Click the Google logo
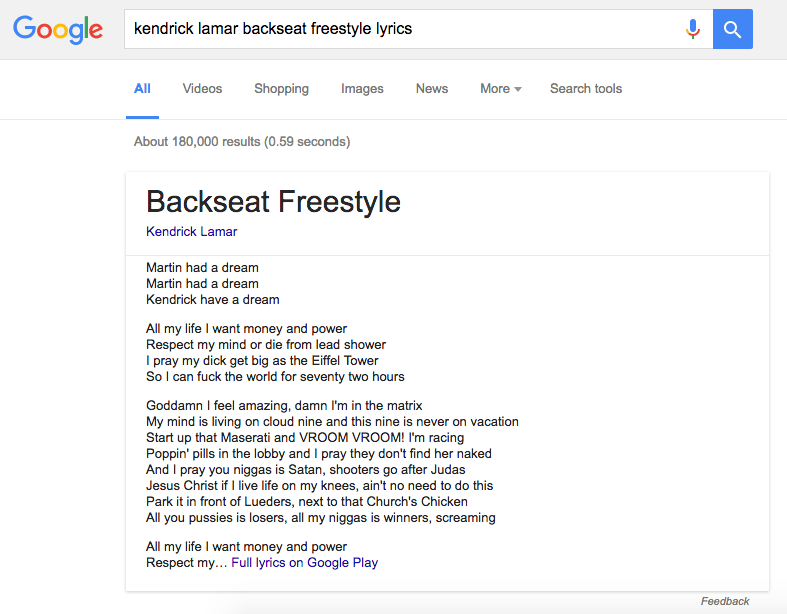The image size is (787, 614). (58, 29)
